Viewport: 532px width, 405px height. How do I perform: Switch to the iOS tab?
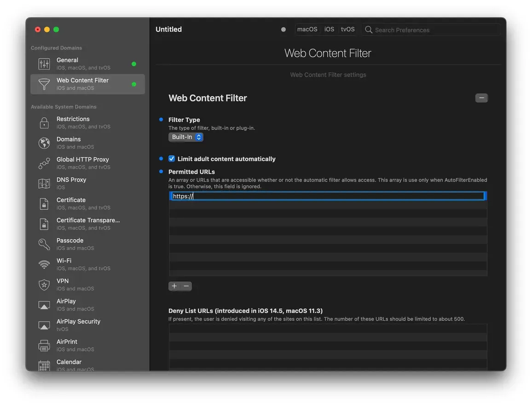(329, 29)
